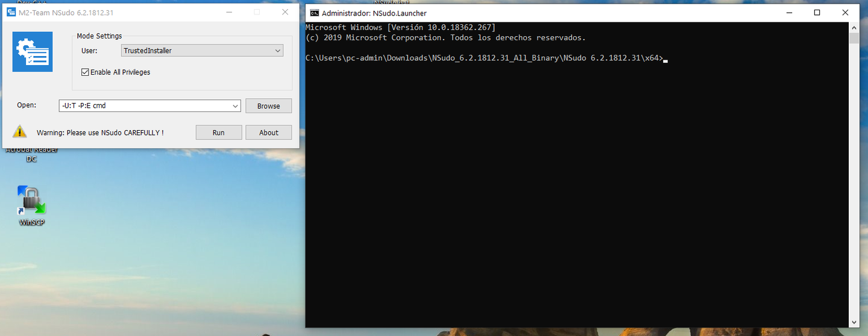
Task: Click the NSudo title bar app icon
Action: [x=11, y=12]
